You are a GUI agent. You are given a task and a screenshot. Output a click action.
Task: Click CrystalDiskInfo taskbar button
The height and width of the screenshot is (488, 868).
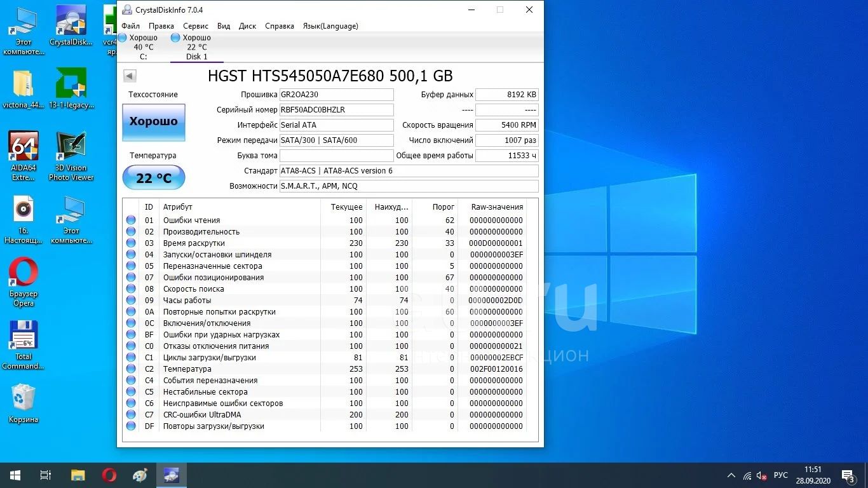(172, 475)
